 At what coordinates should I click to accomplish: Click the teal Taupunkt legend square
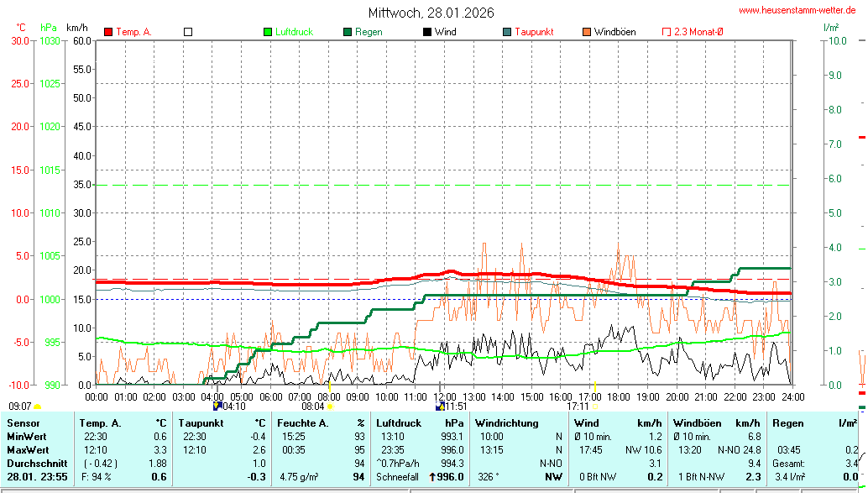[507, 32]
